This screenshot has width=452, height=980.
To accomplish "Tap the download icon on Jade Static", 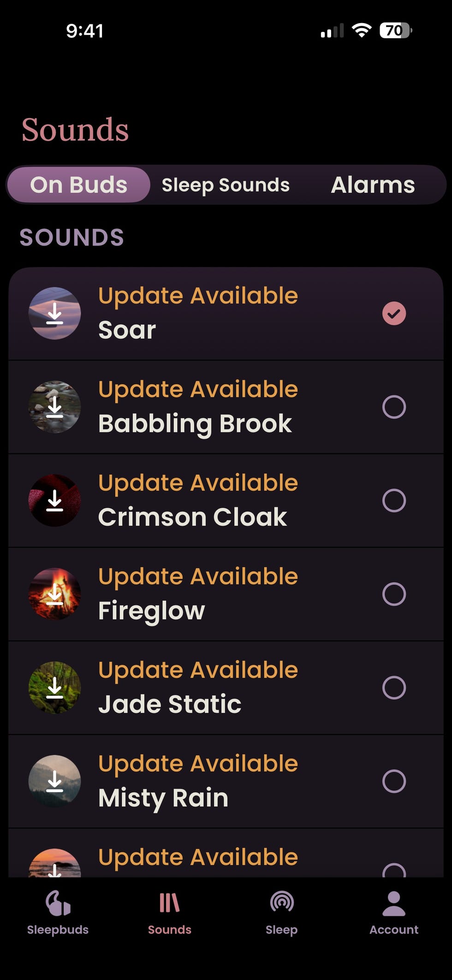I will pos(54,688).
